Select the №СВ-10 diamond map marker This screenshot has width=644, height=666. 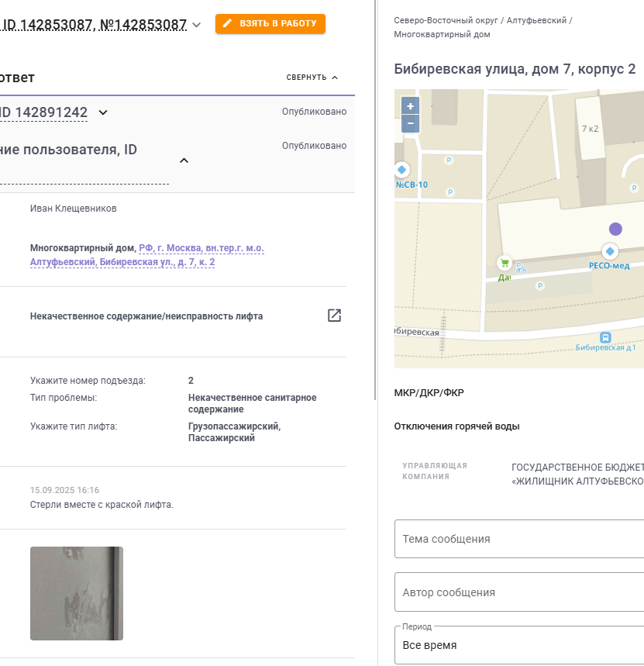point(401,170)
